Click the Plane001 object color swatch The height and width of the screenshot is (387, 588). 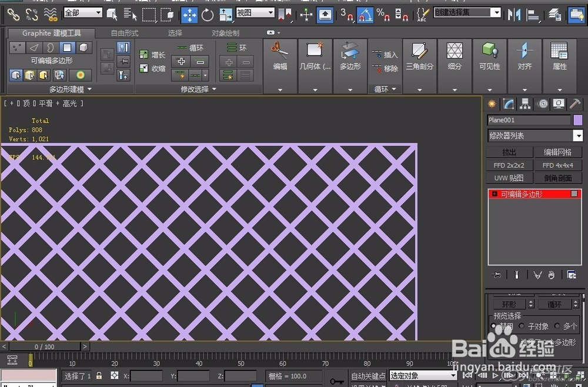pyautogui.click(x=578, y=120)
